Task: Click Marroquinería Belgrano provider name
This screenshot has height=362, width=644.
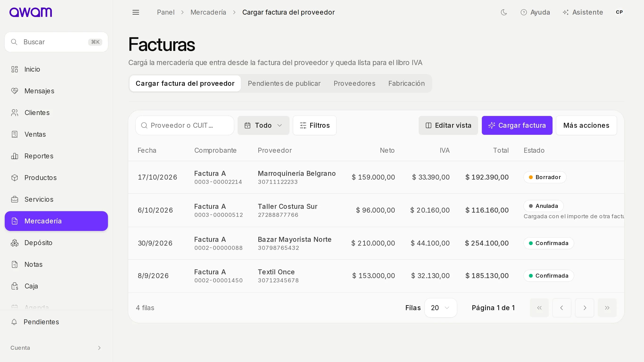Action: coord(297,173)
